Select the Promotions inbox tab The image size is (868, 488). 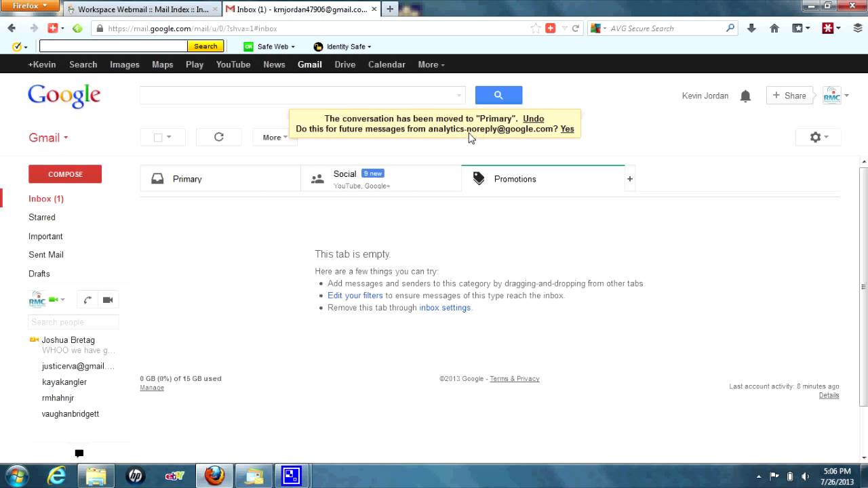(x=542, y=179)
